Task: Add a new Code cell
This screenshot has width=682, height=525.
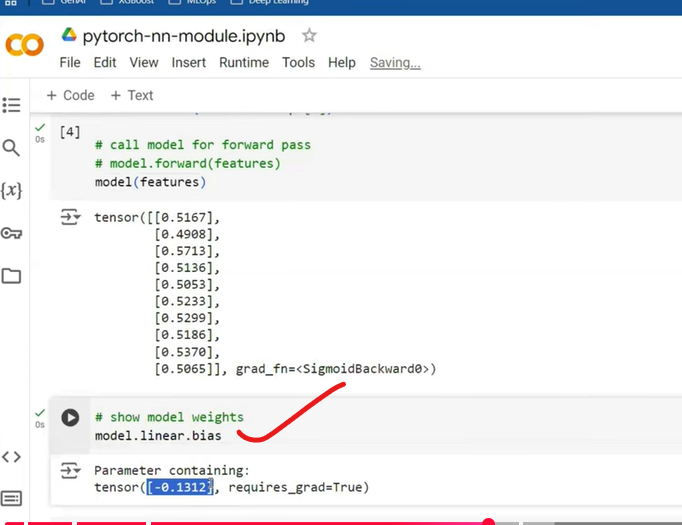Action: pyautogui.click(x=70, y=95)
